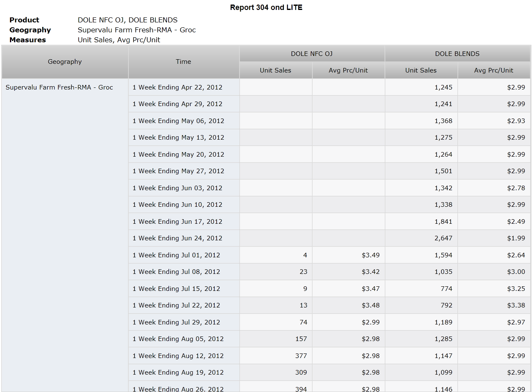The height and width of the screenshot is (392, 532).
Task: Click Unit Sales header under DOLE NFC OJ
Action: point(276,70)
